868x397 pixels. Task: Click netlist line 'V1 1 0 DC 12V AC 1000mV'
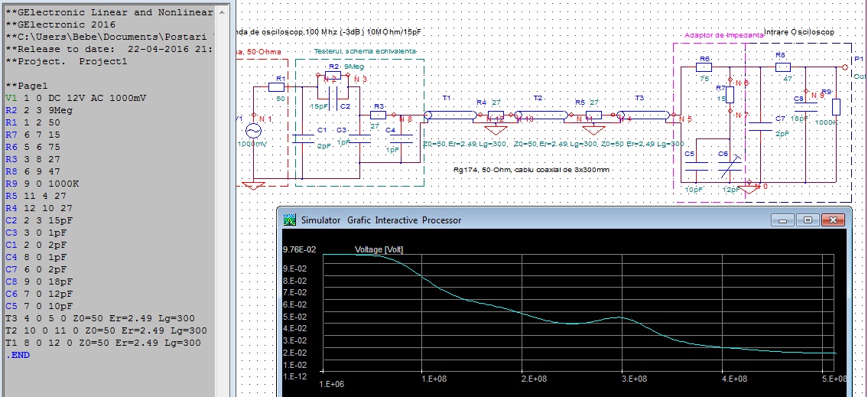click(76, 98)
